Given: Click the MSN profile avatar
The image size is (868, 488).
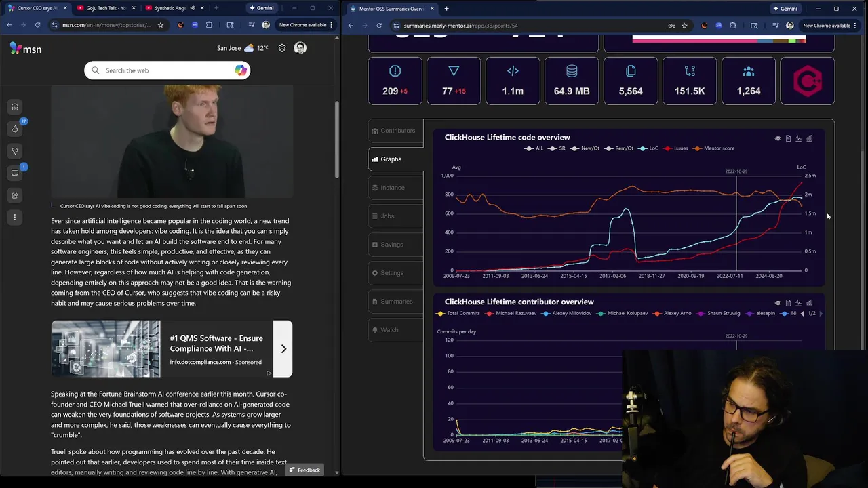Looking at the screenshot, I should click(x=300, y=48).
